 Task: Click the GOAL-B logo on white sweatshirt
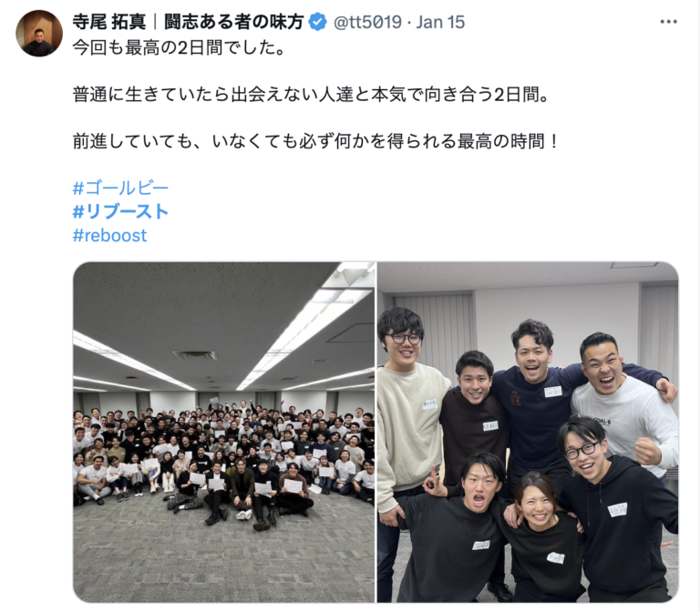tap(602, 422)
